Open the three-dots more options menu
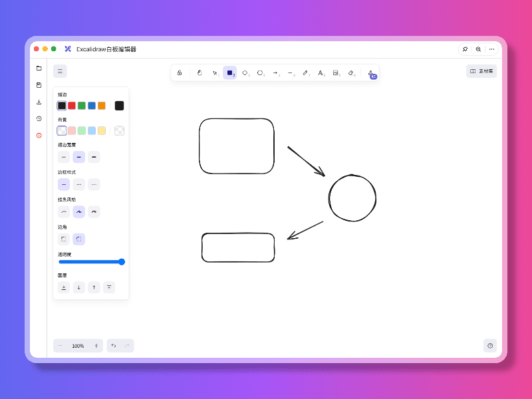This screenshot has width=532, height=399. click(x=491, y=49)
